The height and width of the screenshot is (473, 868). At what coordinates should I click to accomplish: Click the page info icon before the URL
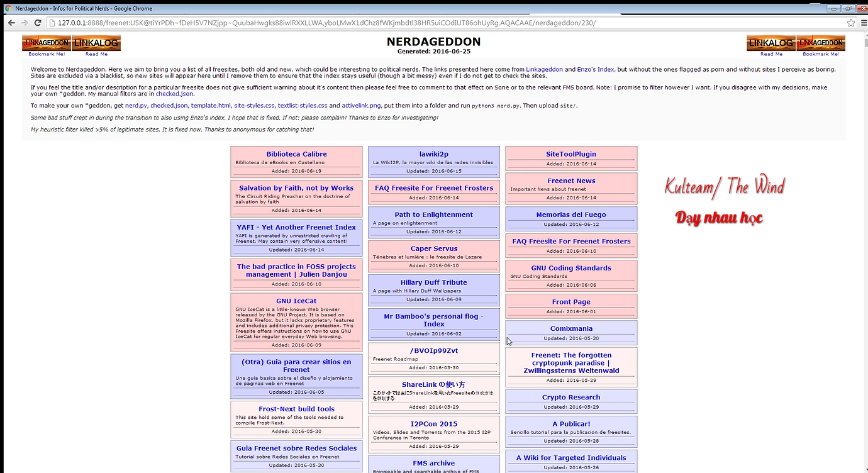click(53, 23)
